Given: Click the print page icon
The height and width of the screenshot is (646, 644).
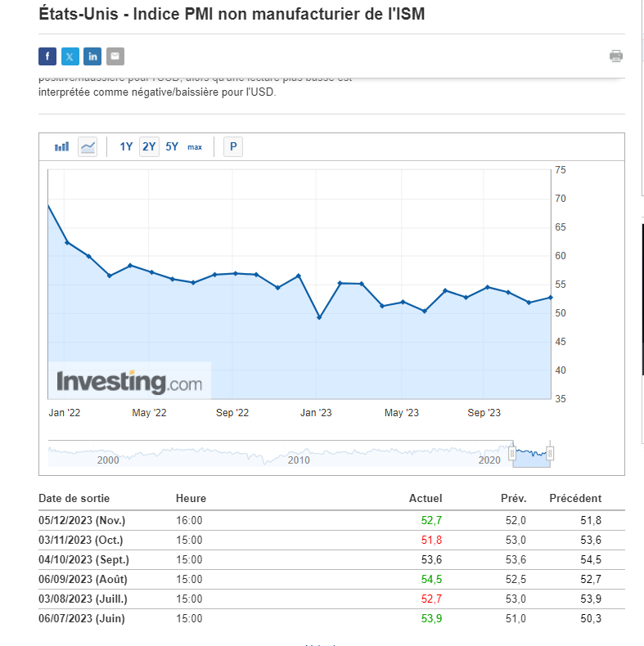Looking at the screenshot, I should click(x=616, y=56).
